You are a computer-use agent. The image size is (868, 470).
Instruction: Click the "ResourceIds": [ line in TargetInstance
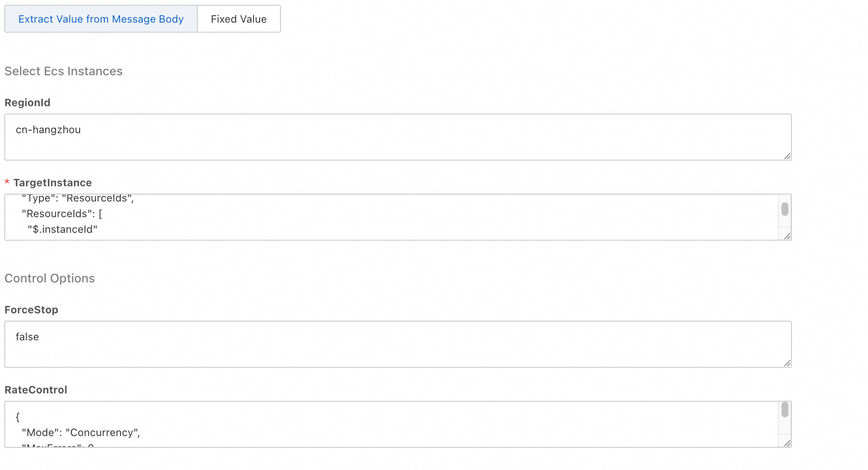click(x=62, y=214)
